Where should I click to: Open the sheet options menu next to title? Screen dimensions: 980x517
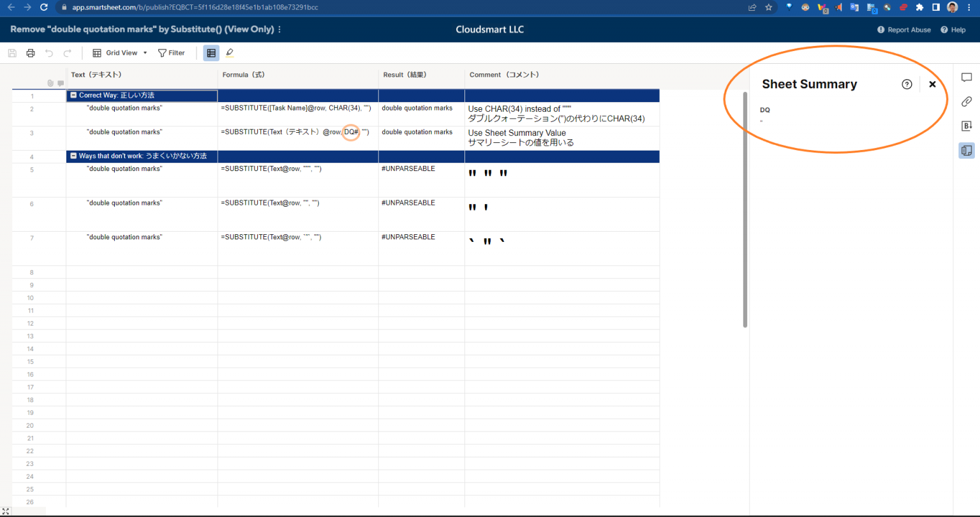click(279, 29)
